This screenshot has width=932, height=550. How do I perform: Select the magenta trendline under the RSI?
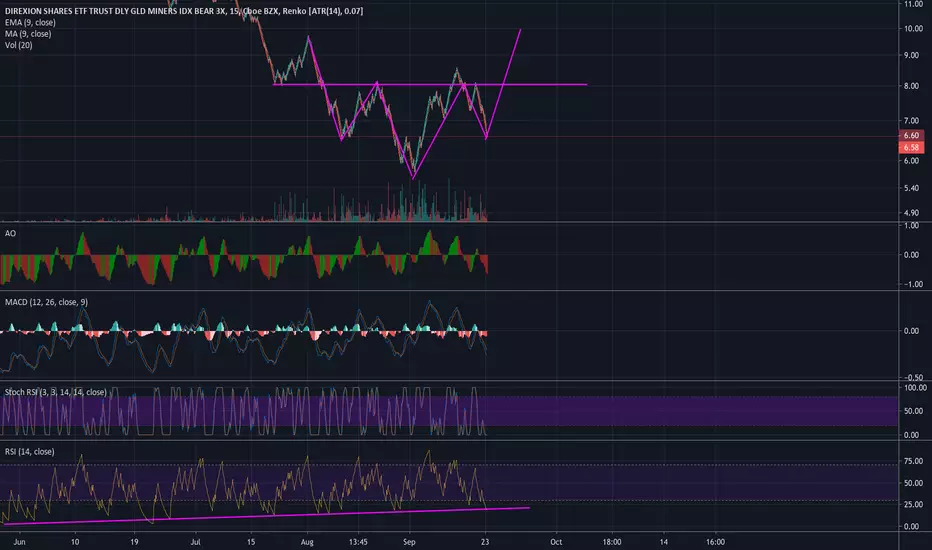click(266, 516)
